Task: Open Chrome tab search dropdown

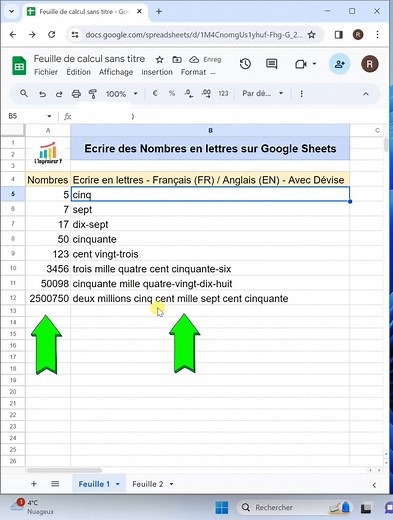Action: point(12,11)
